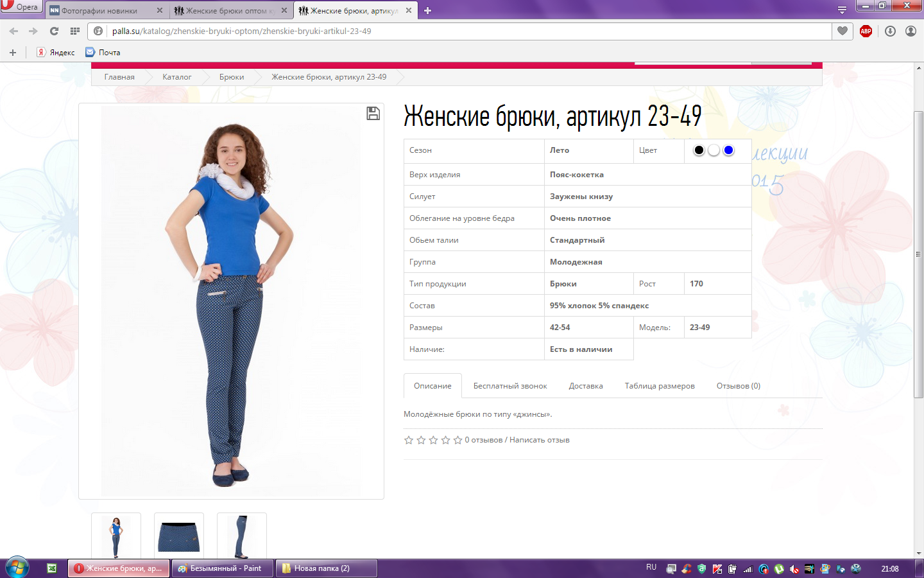Select the side-view trousers thumbnail
Viewport: 924px width, 578px height.
[242, 536]
